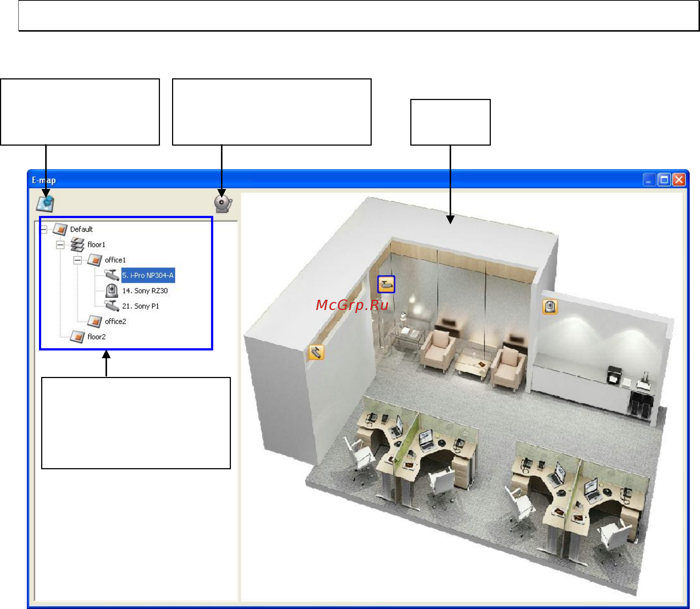Select 14. Sony RZ30 camera entry
700x609 pixels.
145,291
